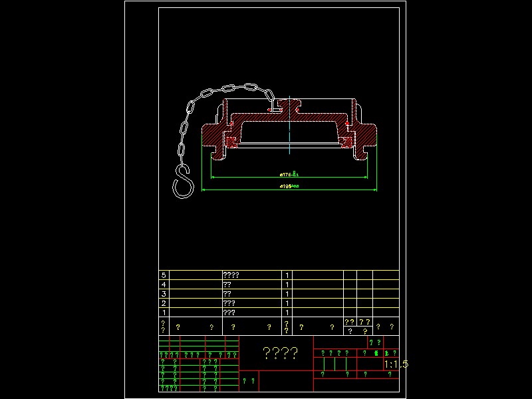
Task: Click quantity 1 in parts row 1
Action: 287,313
